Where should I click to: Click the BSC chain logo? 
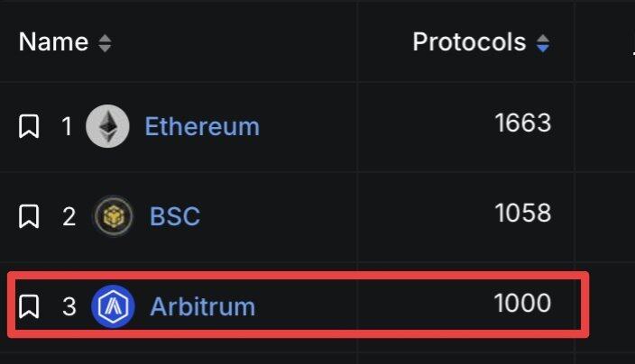(114, 216)
